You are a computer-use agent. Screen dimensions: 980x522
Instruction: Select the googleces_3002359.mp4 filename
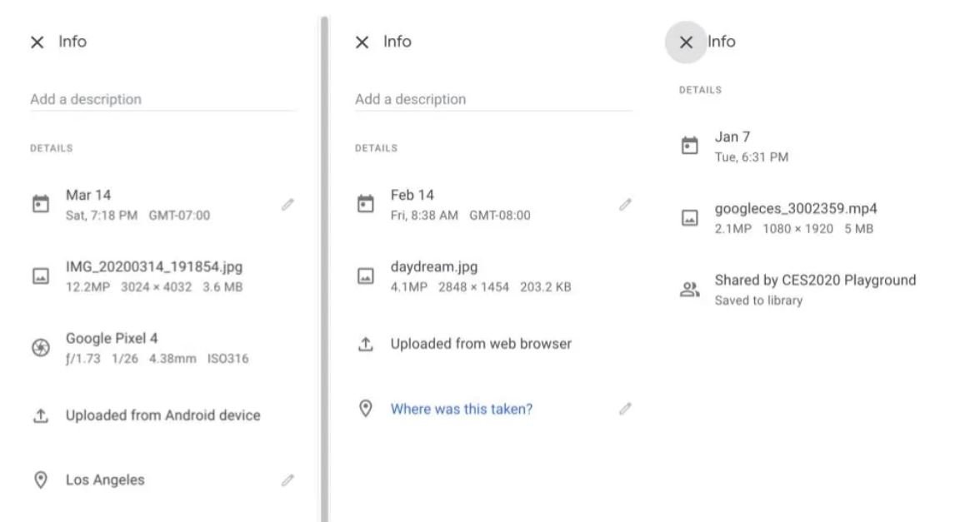pyautogui.click(x=796, y=208)
